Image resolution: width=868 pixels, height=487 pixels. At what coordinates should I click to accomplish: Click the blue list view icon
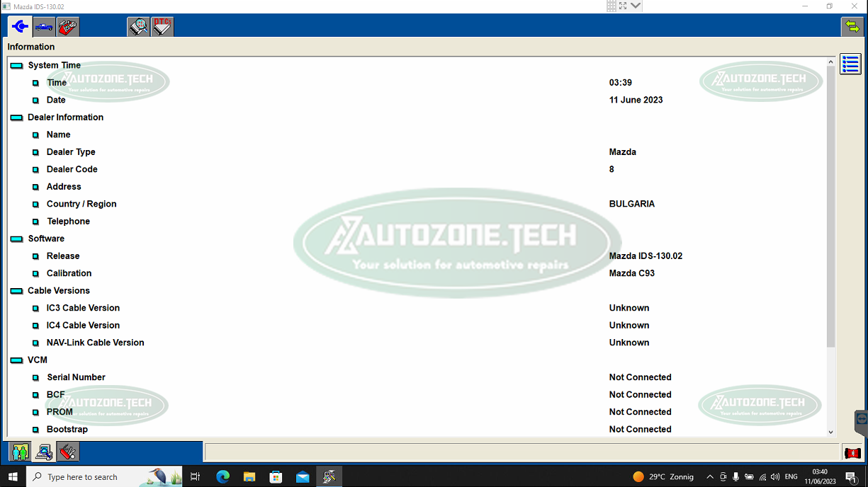pyautogui.click(x=850, y=64)
